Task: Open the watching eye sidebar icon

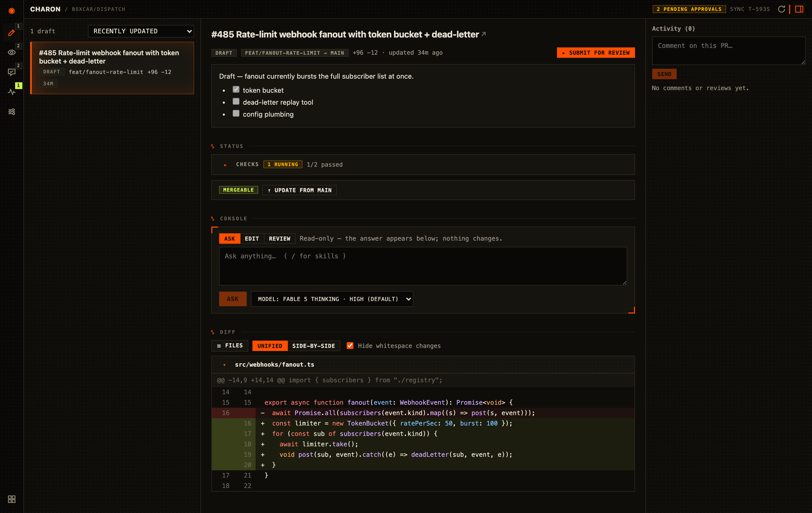Action: click(x=11, y=52)
